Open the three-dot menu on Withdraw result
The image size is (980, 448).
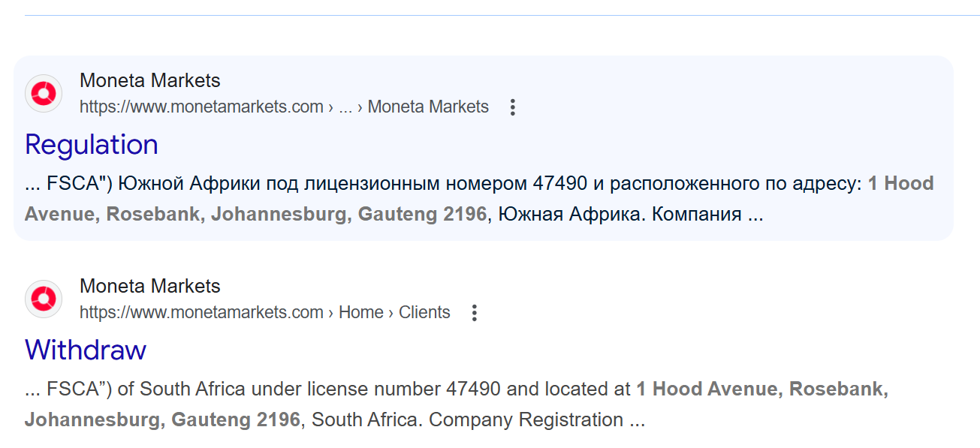(474, 313)
